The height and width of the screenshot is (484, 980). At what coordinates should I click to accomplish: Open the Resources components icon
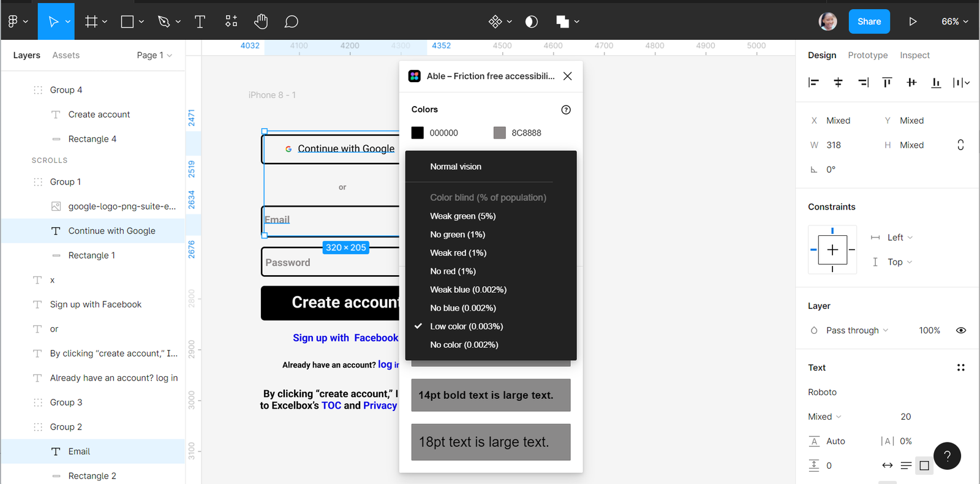(x=231, y=21)
